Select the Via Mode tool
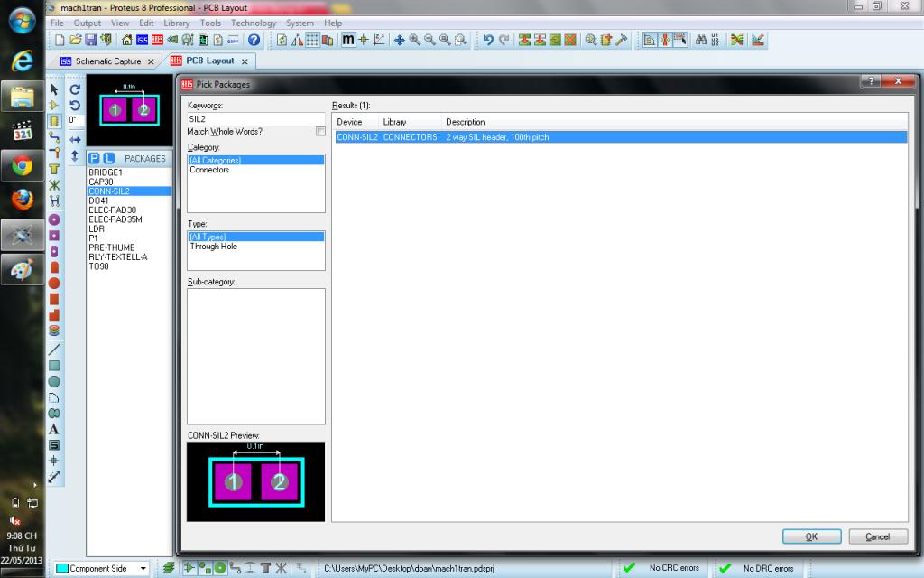 [54, 154]
